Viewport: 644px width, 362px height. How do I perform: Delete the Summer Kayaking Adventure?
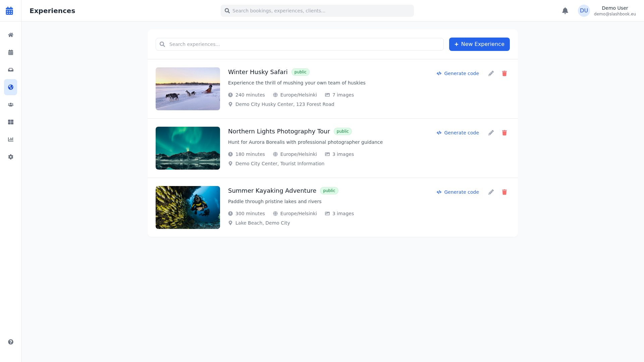tap(504, 192)
